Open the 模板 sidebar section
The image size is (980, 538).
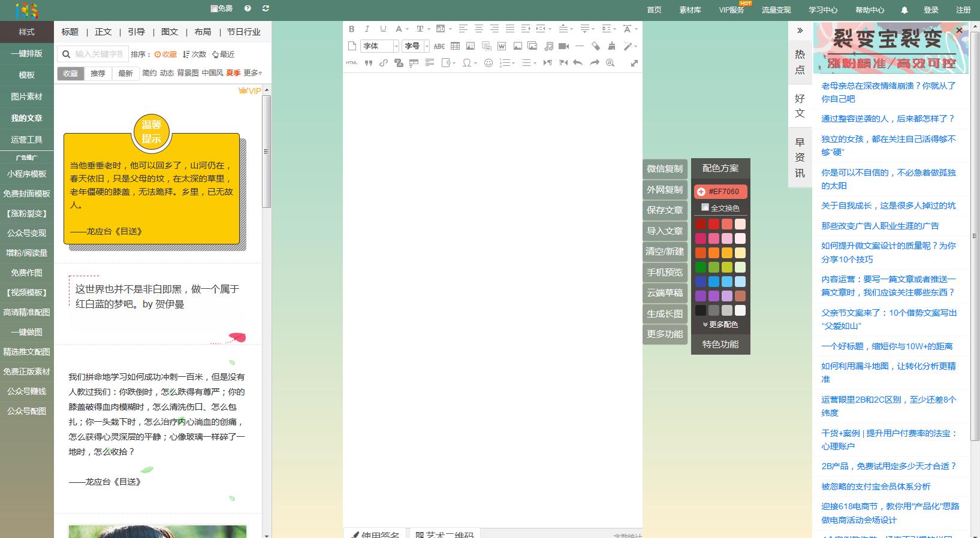(x=27, y=75)
